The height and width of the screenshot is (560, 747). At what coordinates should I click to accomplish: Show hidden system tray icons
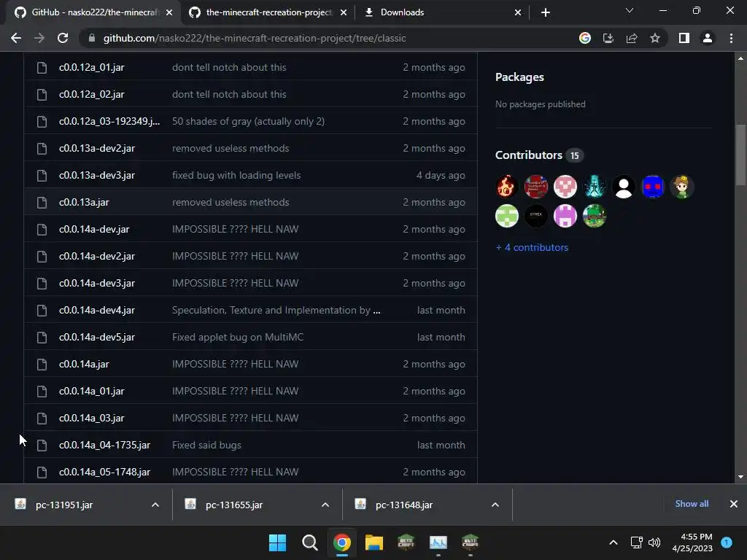[614, 542]
